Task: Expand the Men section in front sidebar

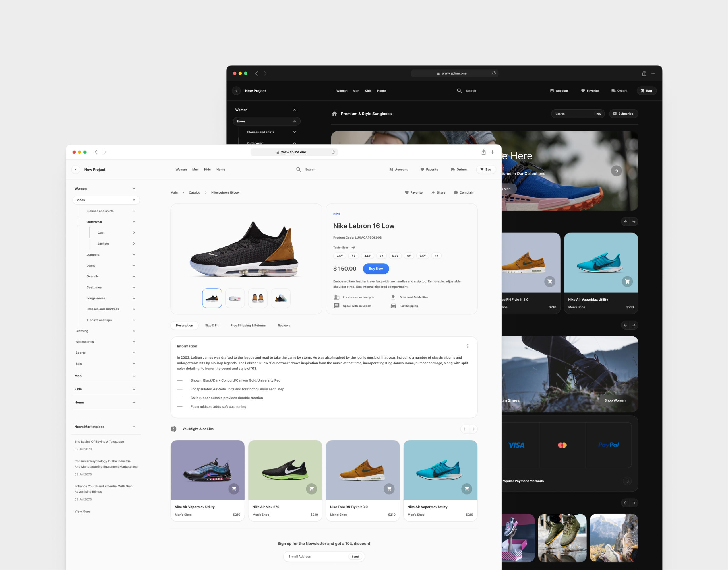Action: pyautogui.click(x=134, y=376)
